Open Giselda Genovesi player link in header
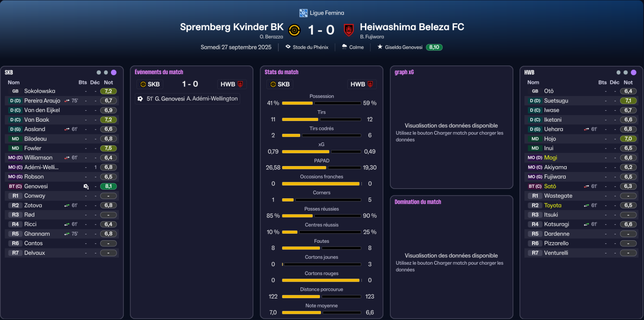 pos(404,47)
